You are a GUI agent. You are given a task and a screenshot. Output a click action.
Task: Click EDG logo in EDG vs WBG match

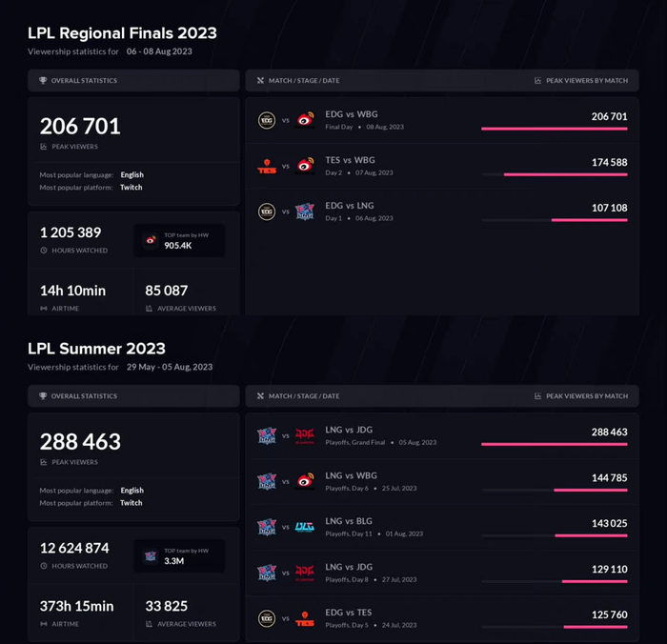[267, 120]
